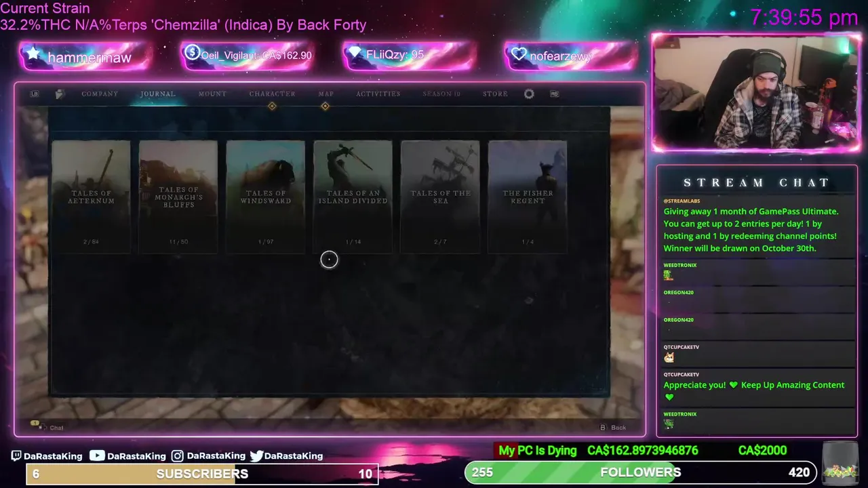Image resolution: width=868 pixels, height=488 pixels.
Task: Click the Subscribers goal progress bar
Action: [202, 474]
